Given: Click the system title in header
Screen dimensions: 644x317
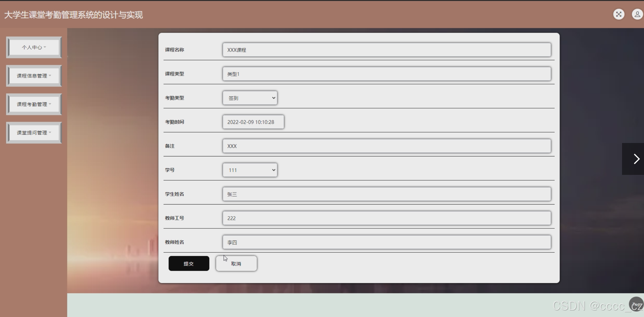Looking at the screenshot, I should (74, 15).
